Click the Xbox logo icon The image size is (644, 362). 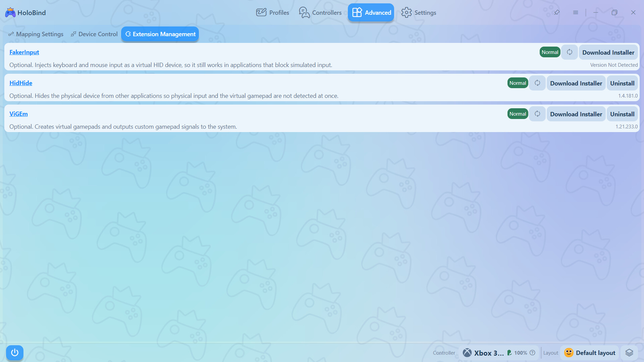[x=467, y=353]
